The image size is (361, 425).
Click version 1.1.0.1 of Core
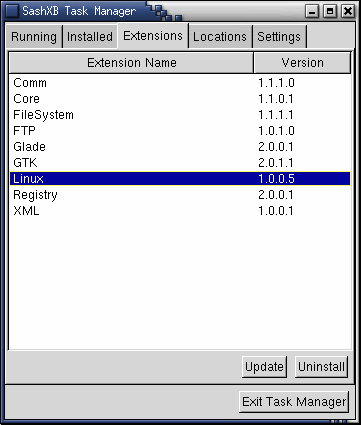click(276, 99)
